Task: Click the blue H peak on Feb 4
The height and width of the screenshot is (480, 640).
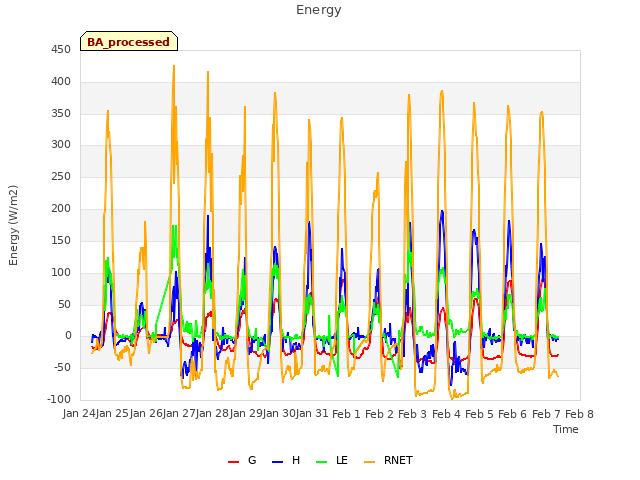Action: click(442, 211)
